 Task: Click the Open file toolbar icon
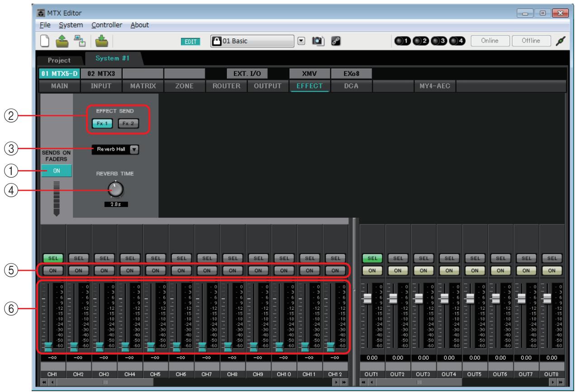point(61,42)
